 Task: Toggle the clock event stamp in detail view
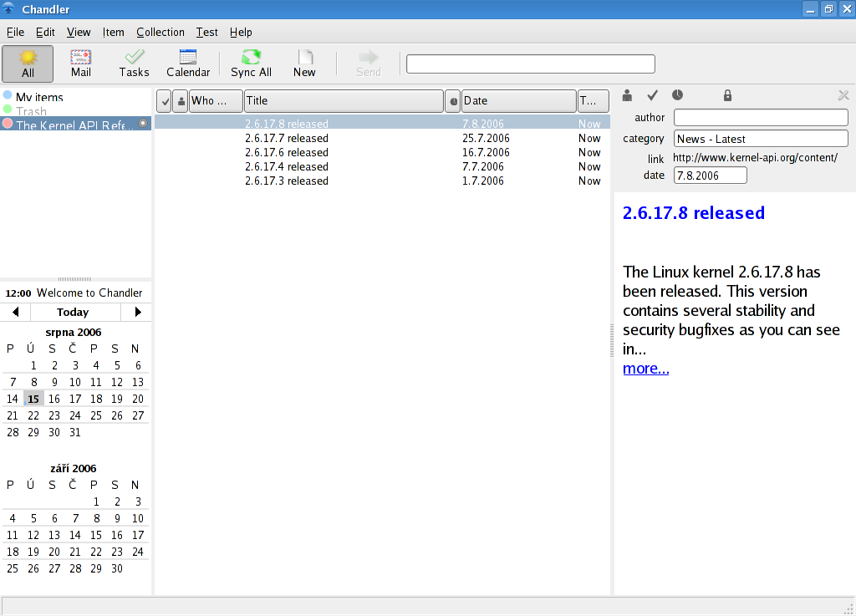coord(677,95)
